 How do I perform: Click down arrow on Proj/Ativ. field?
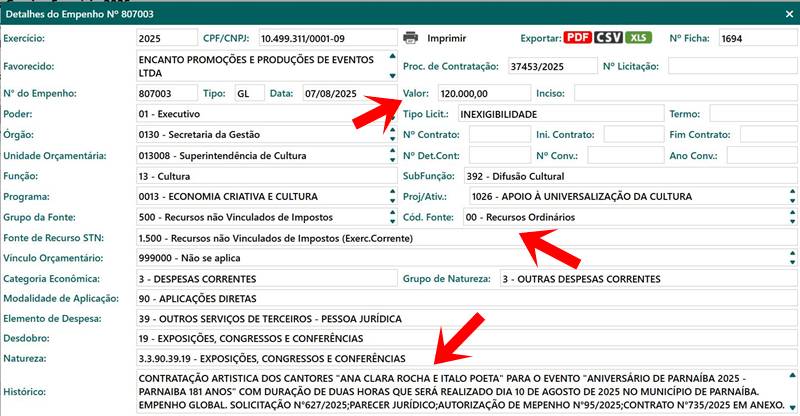(790, 200)
